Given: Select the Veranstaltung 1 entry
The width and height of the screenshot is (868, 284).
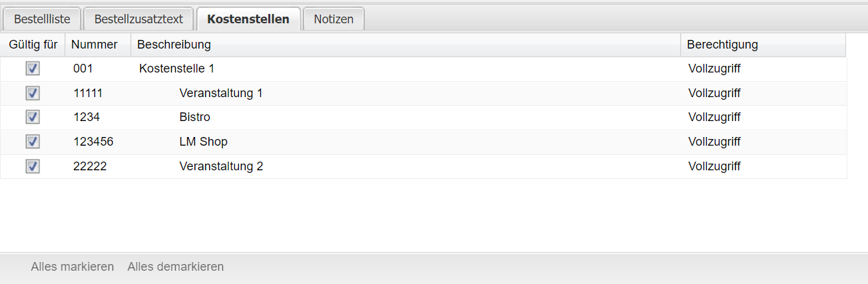Looking at the screenshot, I should point(221,93).
